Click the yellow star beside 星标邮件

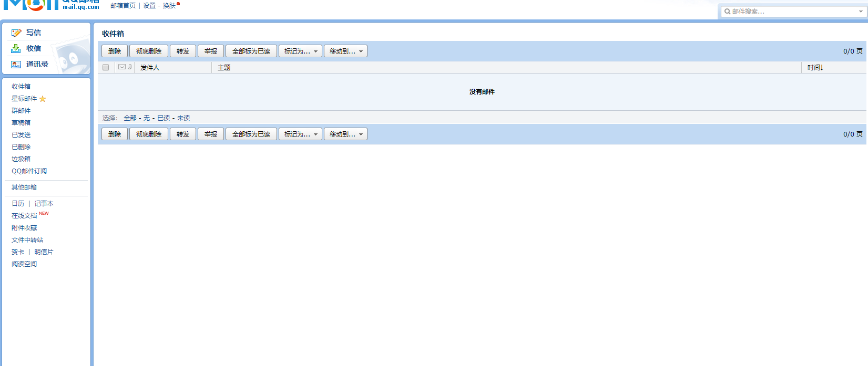[43, 99]
